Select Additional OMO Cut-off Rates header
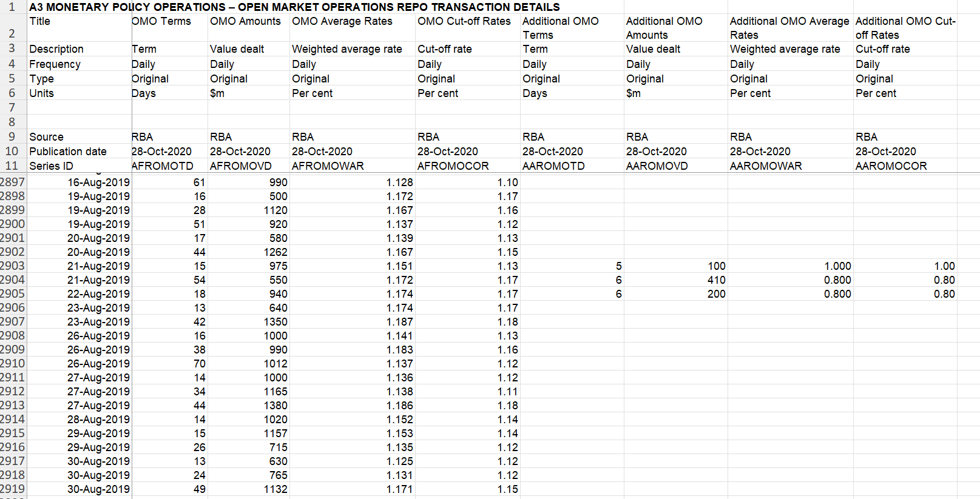Image resolution: width=980 pixels, height=499 pixels. pos(905,28)
